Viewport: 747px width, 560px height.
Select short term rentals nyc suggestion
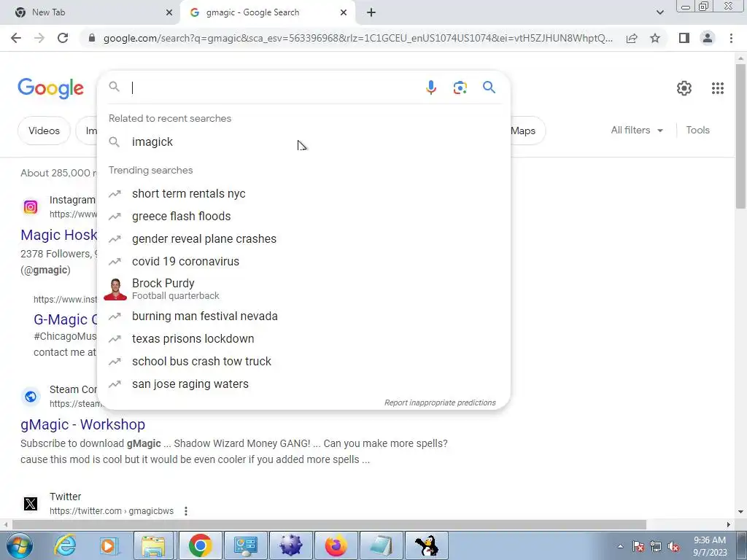click(x=303, y=194)
